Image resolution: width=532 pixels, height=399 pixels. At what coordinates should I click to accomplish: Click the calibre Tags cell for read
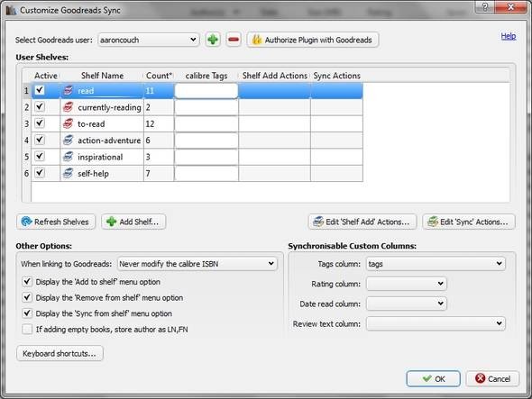pos(206,91)
